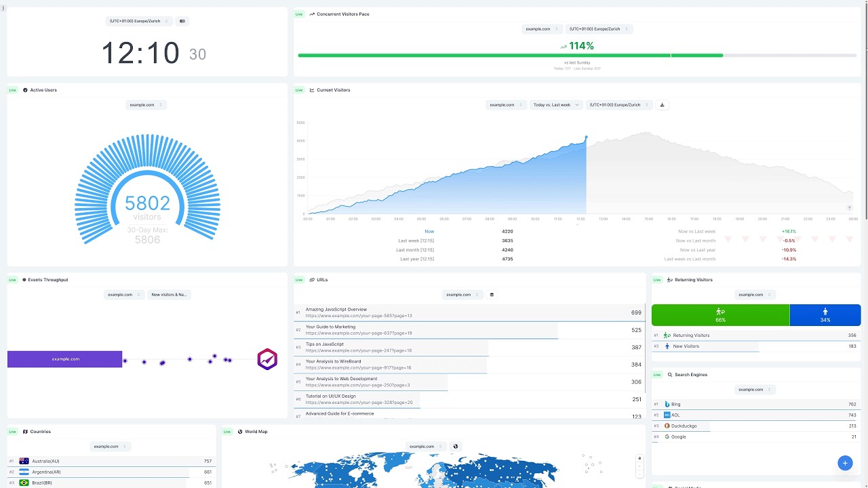Click the download icon in Current Visitors
The width and height of the screenshot is (868, 488).
coord(662,105)
